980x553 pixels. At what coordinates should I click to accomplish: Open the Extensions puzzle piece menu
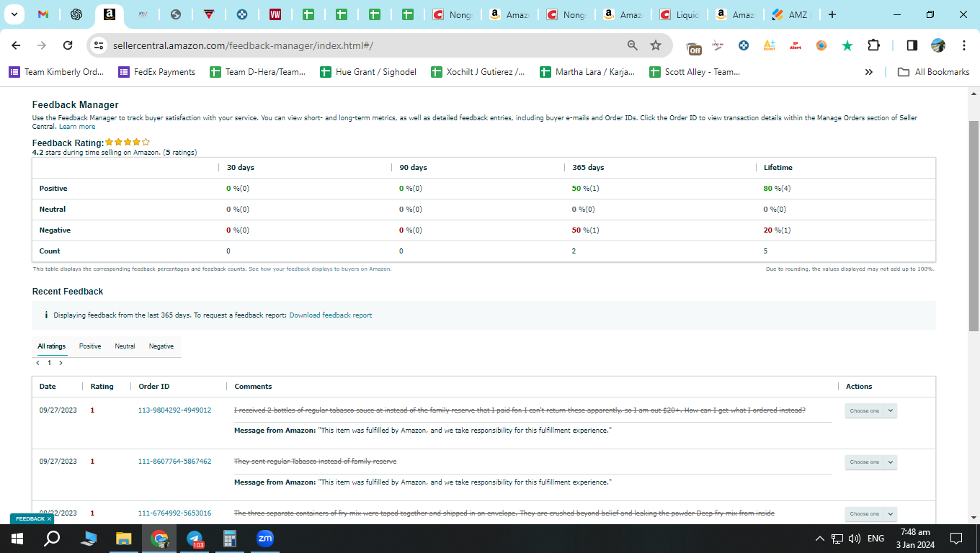coord(873,45)
